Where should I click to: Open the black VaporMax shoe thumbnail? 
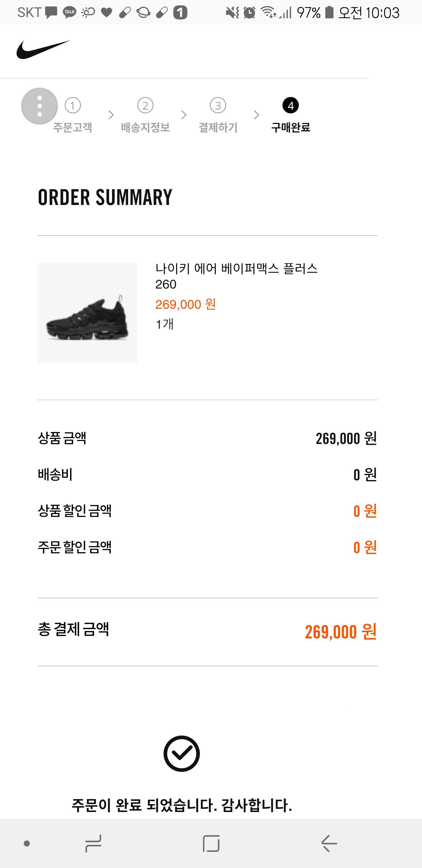87,313
